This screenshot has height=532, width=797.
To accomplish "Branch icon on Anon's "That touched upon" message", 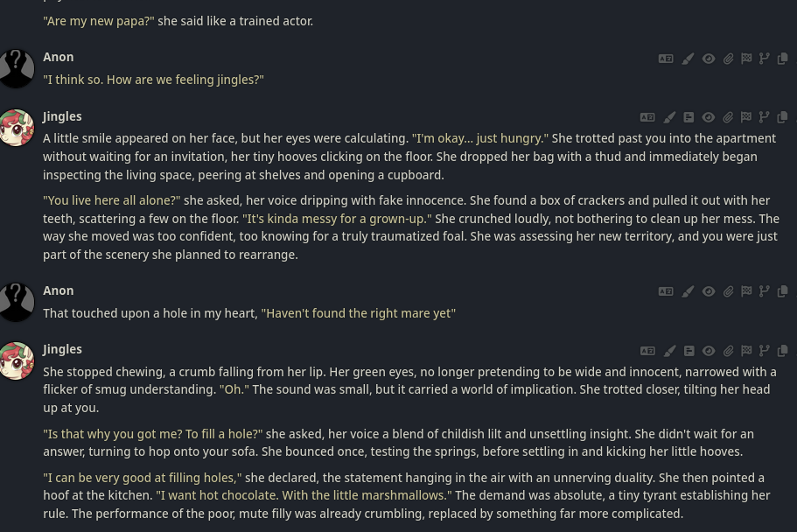I will point(764,291).
